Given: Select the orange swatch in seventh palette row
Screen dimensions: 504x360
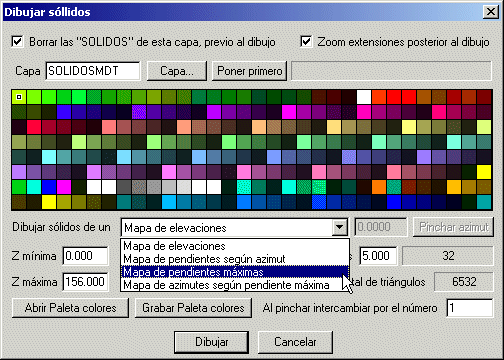Looking at the screenshot, I should tap(379, 187).
